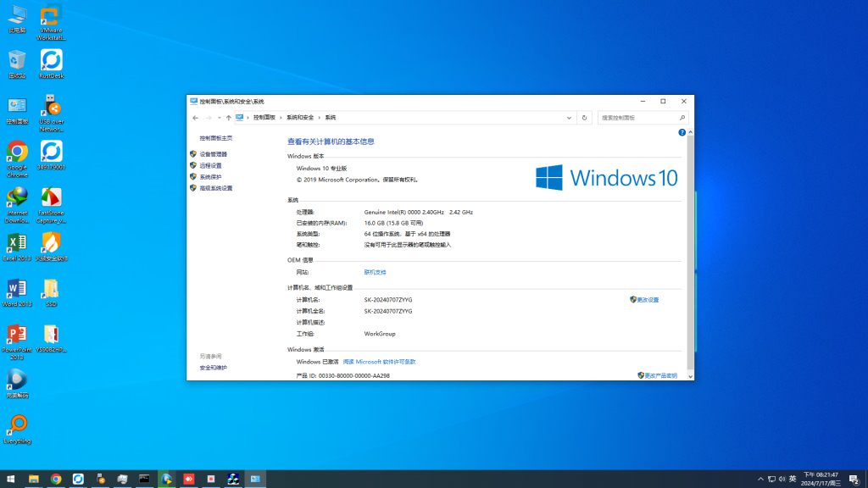Select the Everything search desktop icon

(x=17, y=425)
